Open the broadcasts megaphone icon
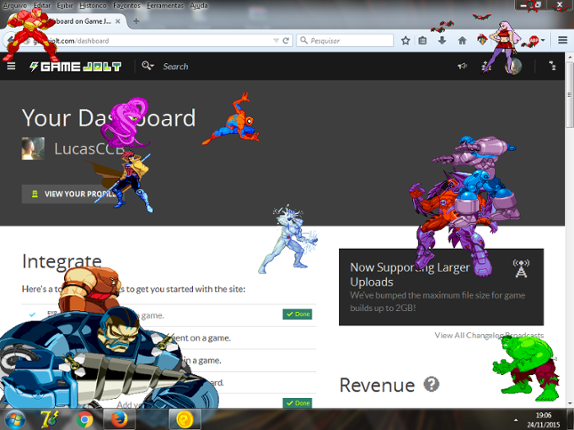574x430 pixels. (x=462, y=66)
